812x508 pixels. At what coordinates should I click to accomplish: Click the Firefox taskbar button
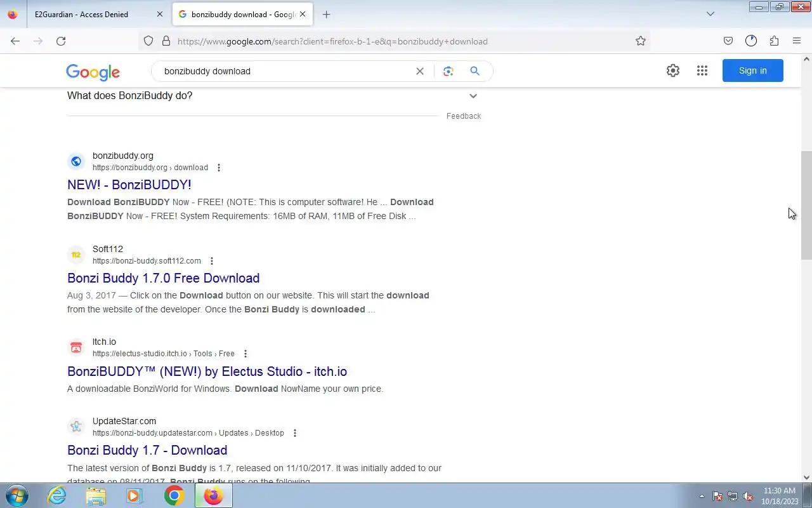coord(213,495)
